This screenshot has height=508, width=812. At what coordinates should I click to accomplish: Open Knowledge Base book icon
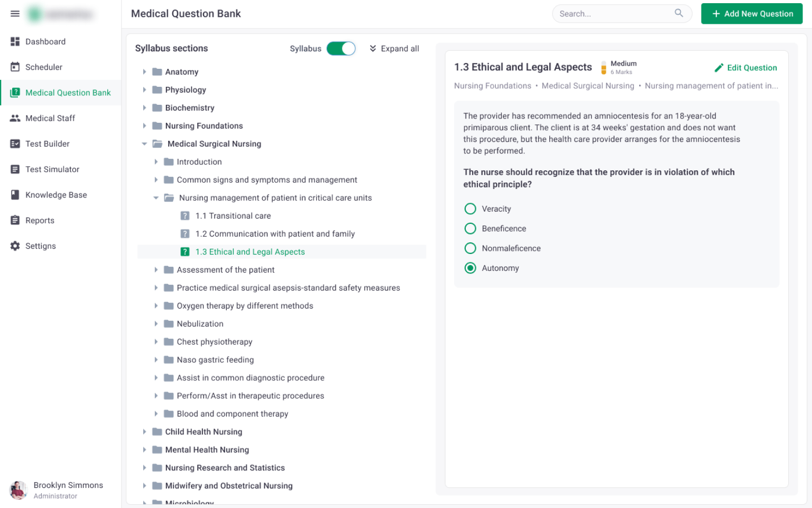(15, 195)
